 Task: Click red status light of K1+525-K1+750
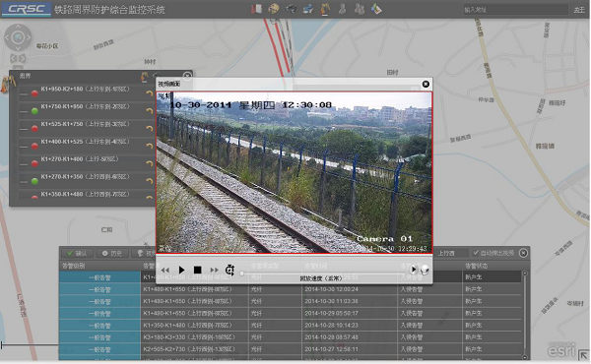[34, 129]
